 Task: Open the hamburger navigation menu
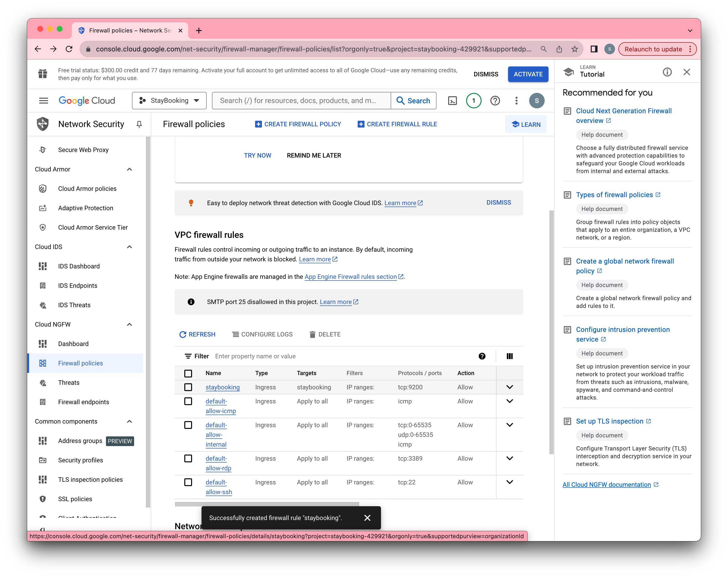point(44,101)
